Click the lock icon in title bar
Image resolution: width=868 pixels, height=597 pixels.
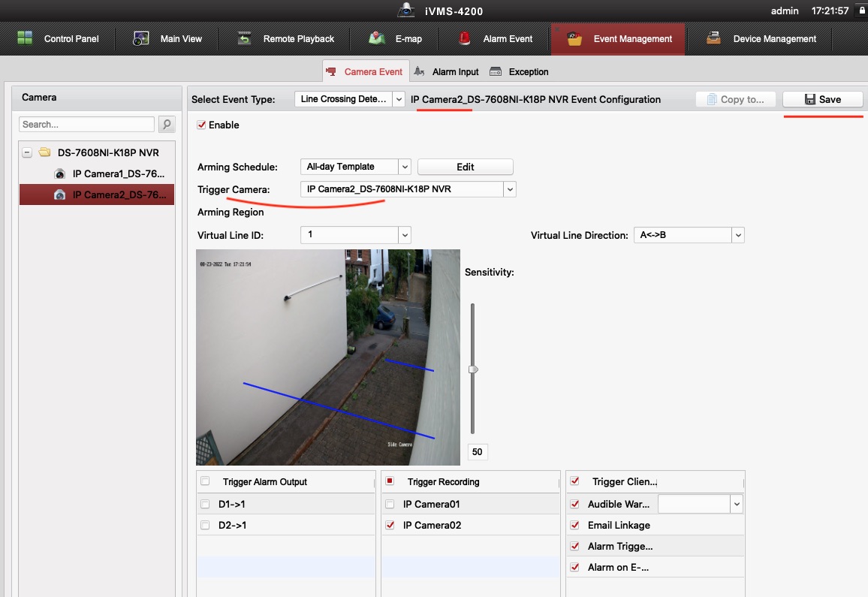click(860, 11)
